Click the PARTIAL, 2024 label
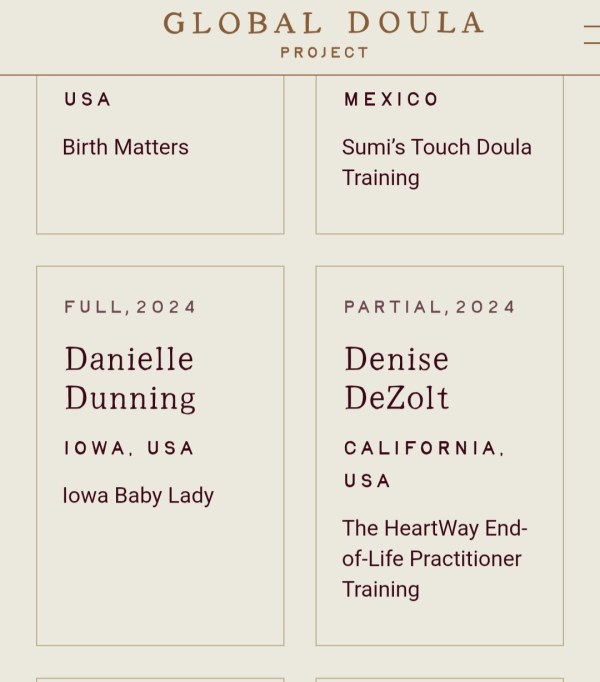Image resolution: width=600 pixels, height=682 pixels. pos(429,307)
